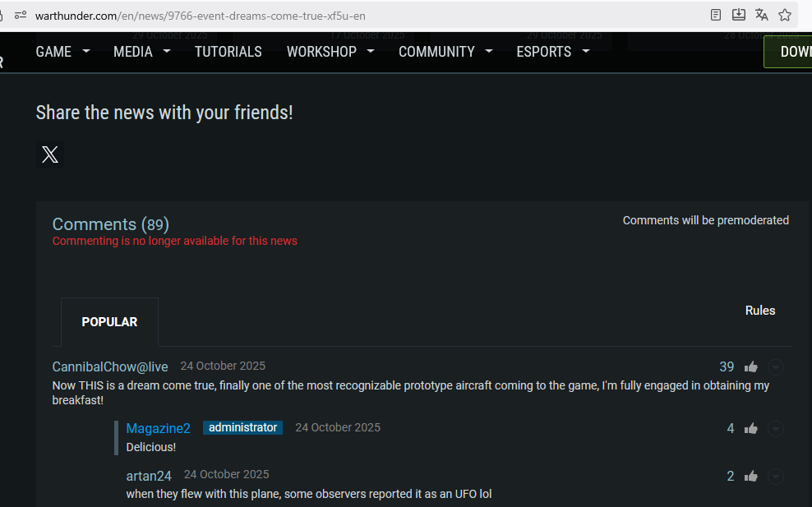The height and width of the screenshot is (507, 812).
Task: Open the GAME navigation item
Action: pyautogui.click(x=53, y=52)
